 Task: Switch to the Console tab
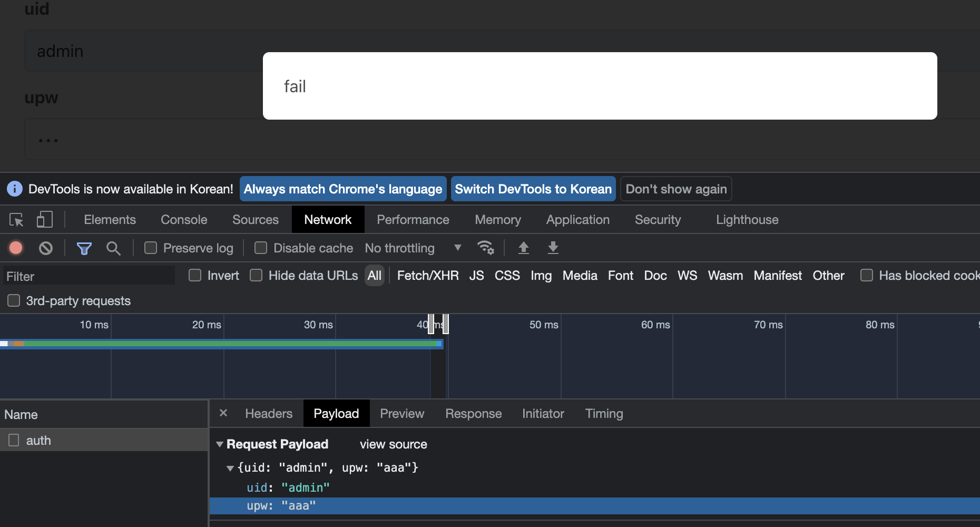184,220
